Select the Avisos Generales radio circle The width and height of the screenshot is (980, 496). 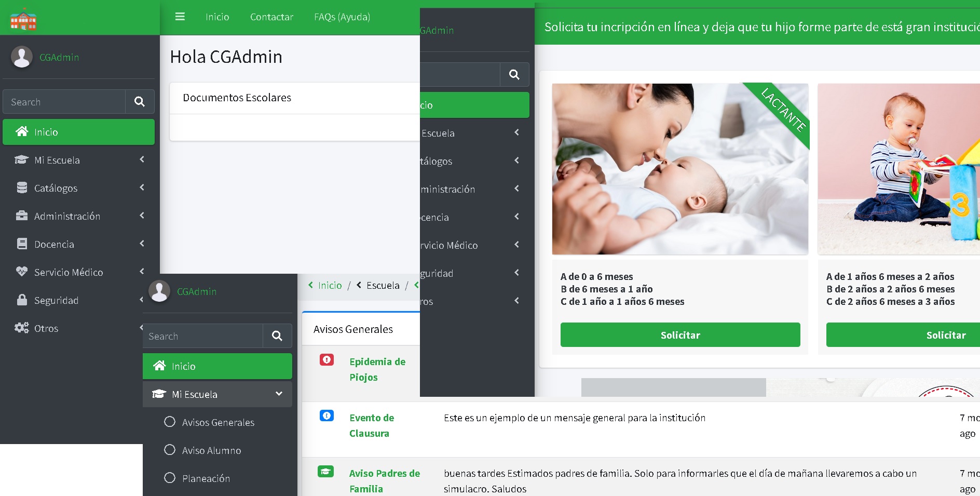point(170,422)
